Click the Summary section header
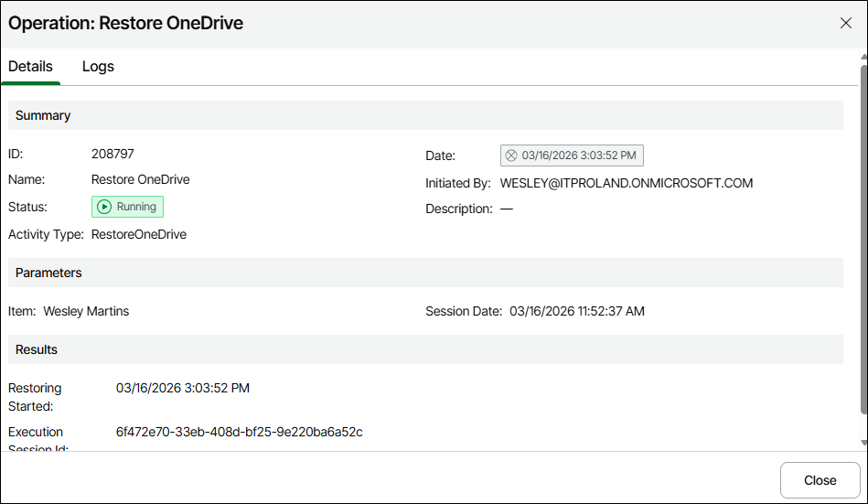The image size is (868, 504). pyautogui.click(x=43, y=115)
